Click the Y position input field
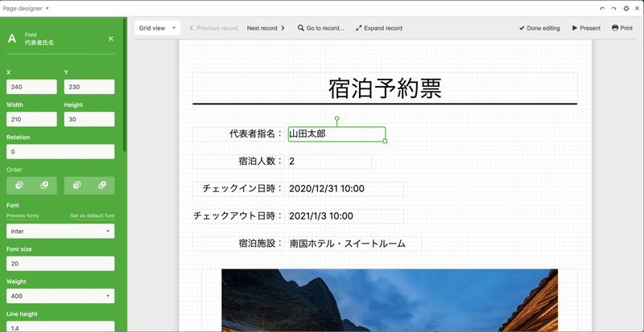644x332 pixels. [89, 87]
